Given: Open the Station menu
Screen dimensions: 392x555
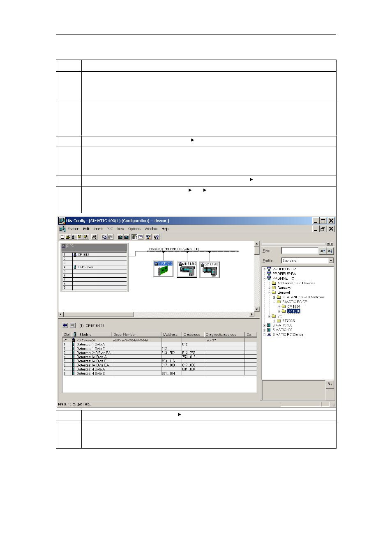Looking at the screenshot, I should (74, 229).
